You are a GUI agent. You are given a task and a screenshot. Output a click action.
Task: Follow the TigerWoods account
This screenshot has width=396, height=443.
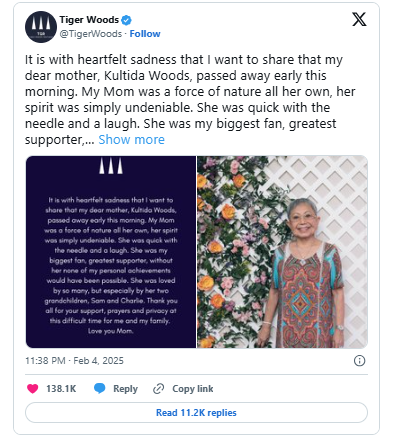145,34
